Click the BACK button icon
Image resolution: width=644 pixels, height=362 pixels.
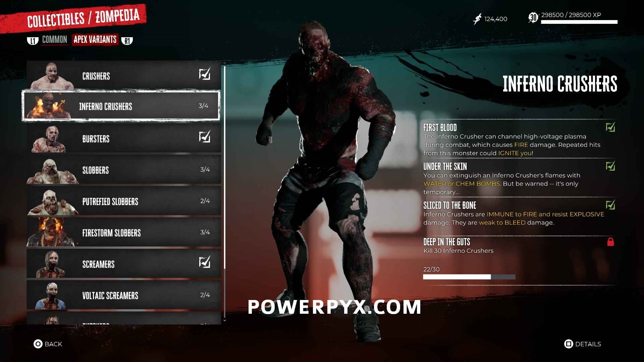[38, 344]
